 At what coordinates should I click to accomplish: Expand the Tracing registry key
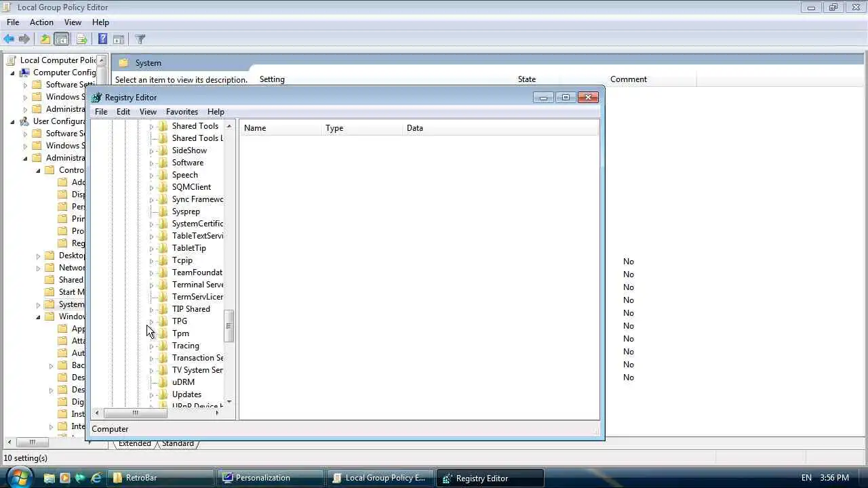pos(152,346)
